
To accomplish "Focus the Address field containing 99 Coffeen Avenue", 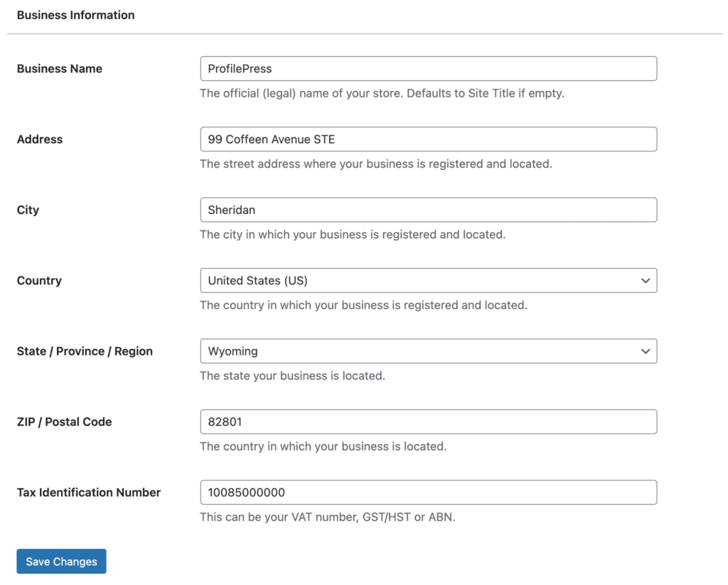I will [428, 139].
